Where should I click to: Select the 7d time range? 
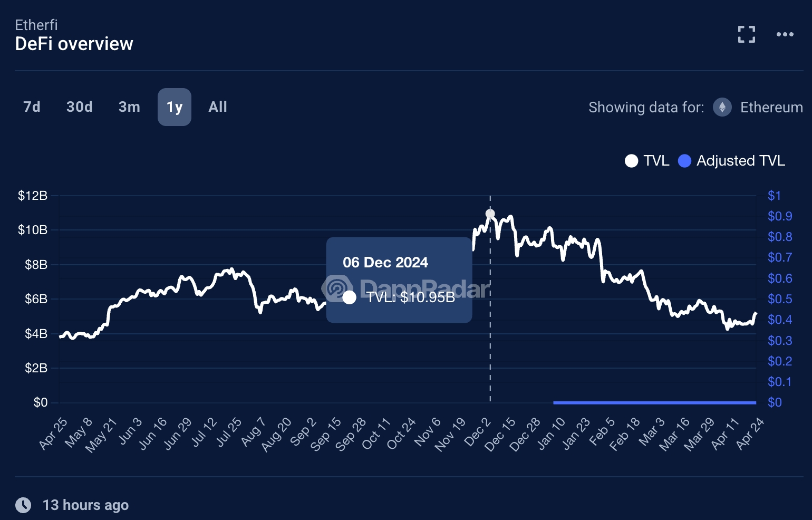[32, 107]
